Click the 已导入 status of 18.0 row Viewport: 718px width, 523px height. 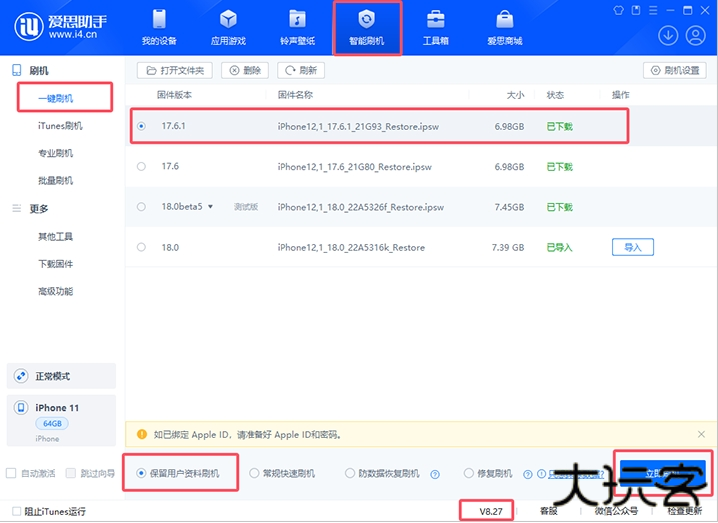[x=559, y=247]
